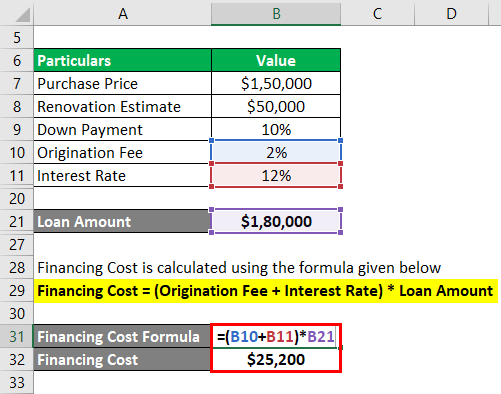Select row 30 header
Viewport: 501px width, 394px height.
[x=17, y=314]
